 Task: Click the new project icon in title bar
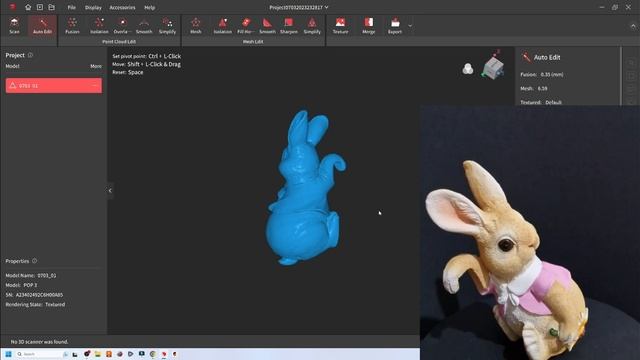click(40, 7)
